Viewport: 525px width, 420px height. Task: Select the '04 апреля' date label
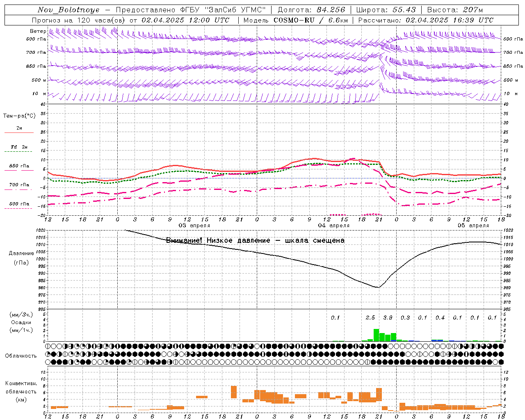pos(333,225)
